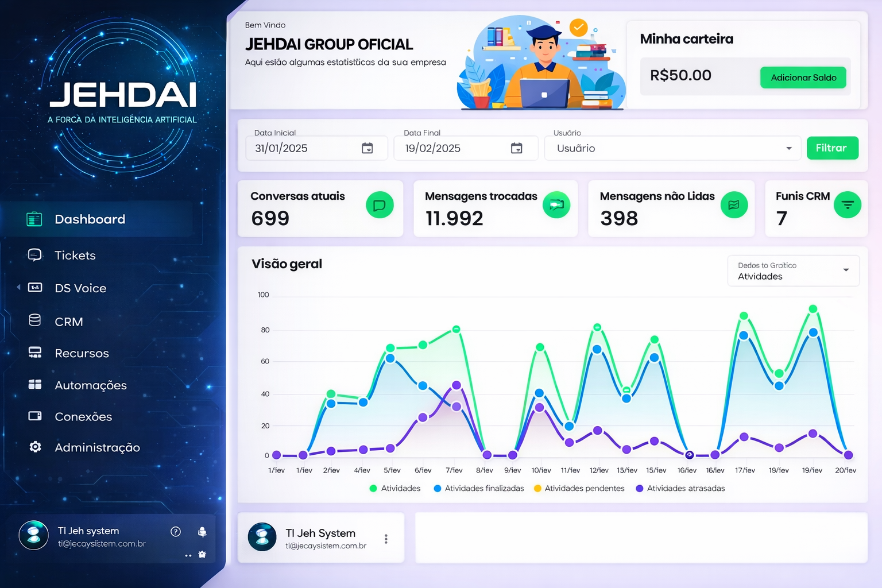Click the Recursos sidebar icon
The image size is (882, 588).
[34, 353]
